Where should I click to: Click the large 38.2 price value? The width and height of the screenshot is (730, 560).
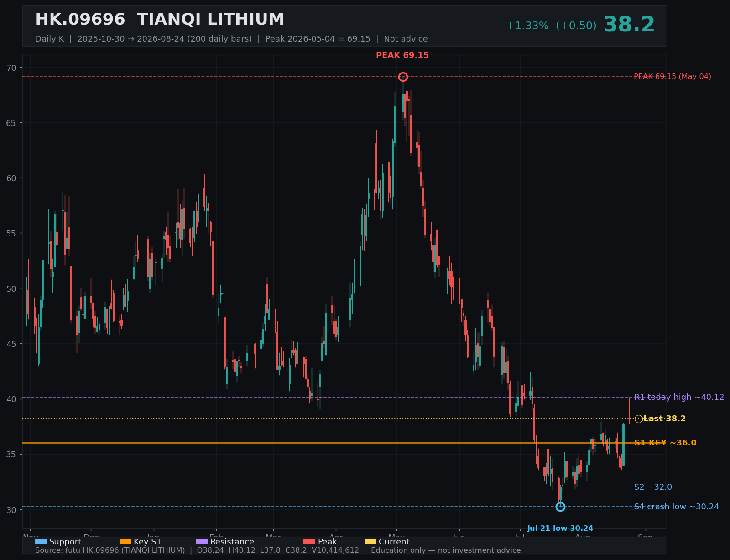pos(629,25)
